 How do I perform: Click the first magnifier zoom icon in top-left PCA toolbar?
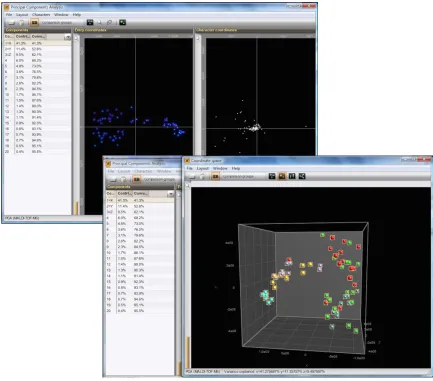coord(99,23)
